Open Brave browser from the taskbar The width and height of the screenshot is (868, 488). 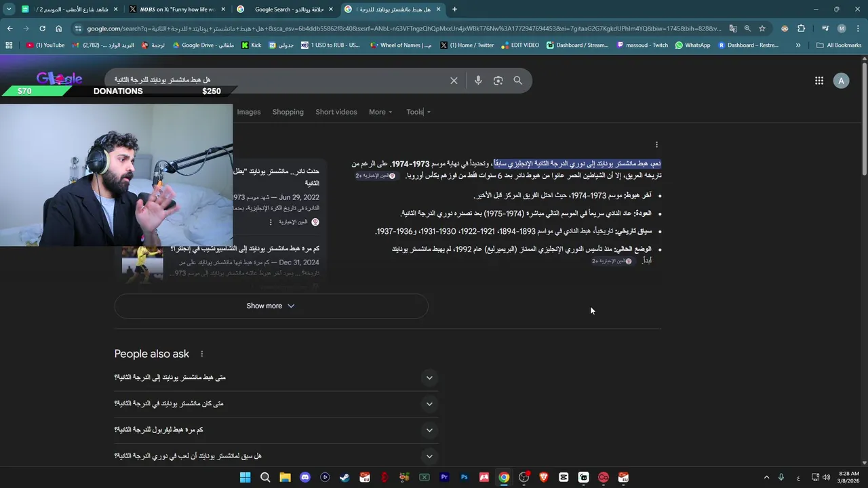[x=543, y=477]
